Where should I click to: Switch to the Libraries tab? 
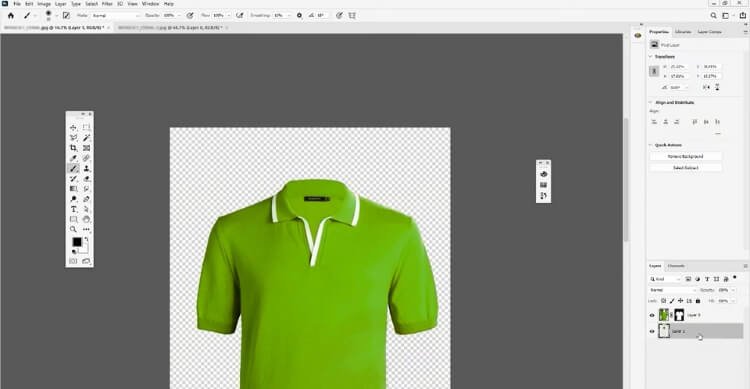coord(683,32)
